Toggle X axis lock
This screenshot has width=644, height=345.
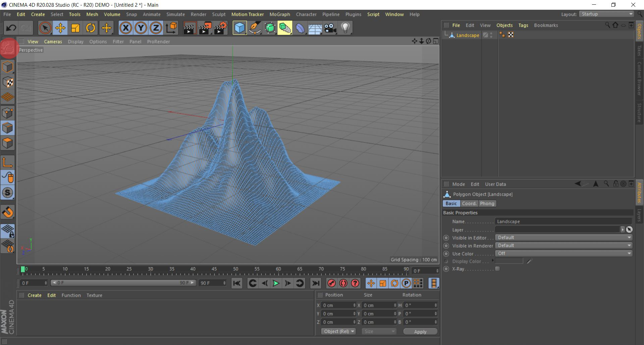pos(126,28)
